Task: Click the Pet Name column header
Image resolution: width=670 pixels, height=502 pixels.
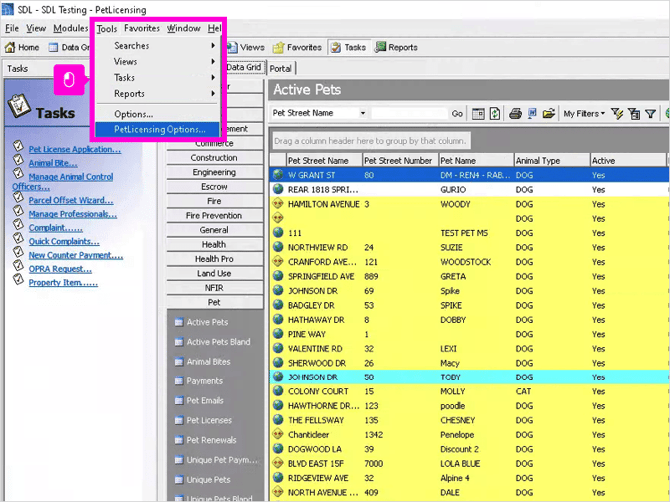Action: click(476, 161)
